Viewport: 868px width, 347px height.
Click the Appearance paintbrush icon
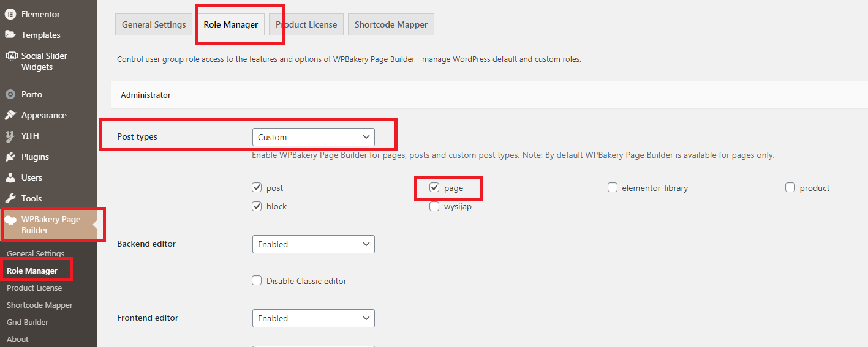(x=10, y=115)
